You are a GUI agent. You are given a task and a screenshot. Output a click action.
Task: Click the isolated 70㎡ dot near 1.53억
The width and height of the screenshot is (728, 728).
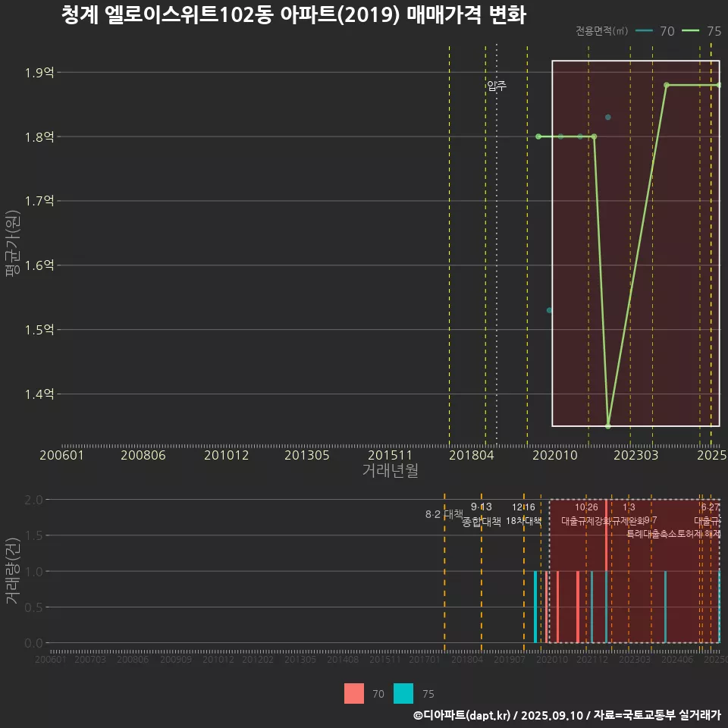click(x=549, y=310)
